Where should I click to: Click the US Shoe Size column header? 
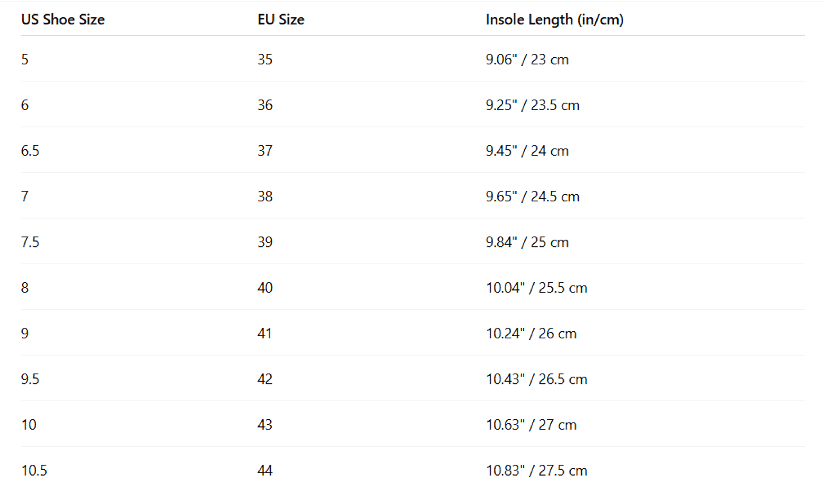tap(63, 19)
